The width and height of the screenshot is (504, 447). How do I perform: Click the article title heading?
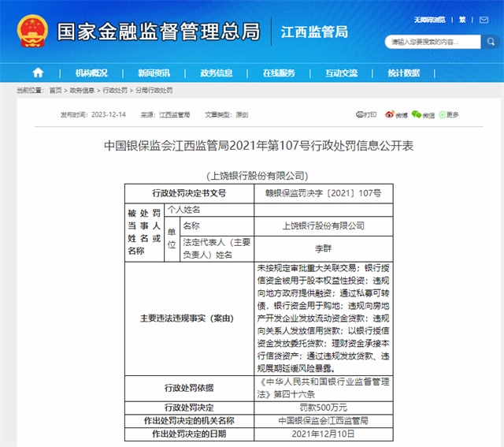click(258, 146)
